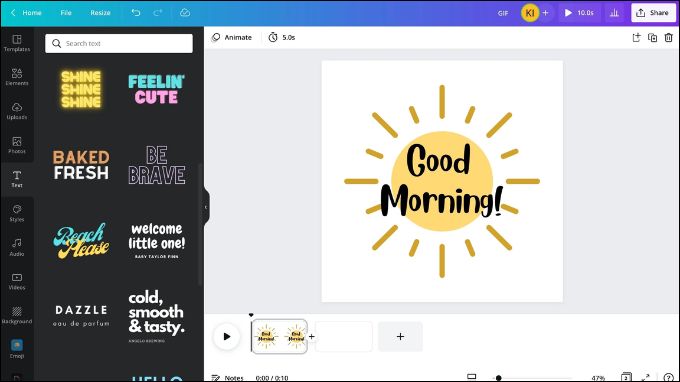Select the Beach Please text style
680x382 pixels.
[x=81, y=241]
